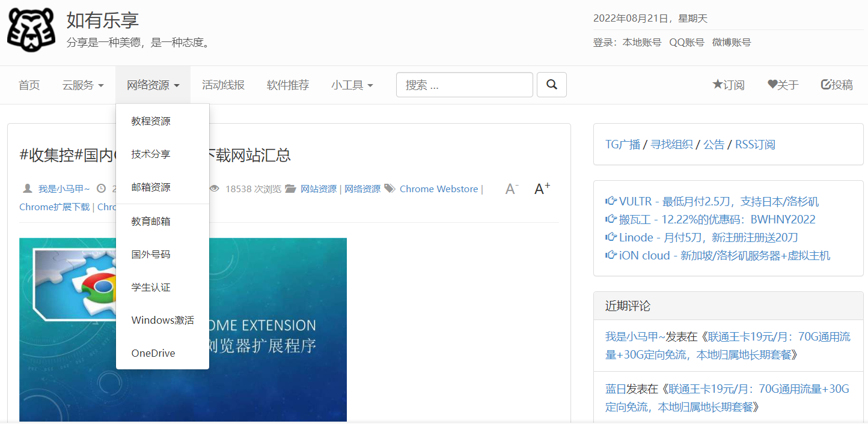
Task: Open the TG广播 link
Action: click(622, 144)
